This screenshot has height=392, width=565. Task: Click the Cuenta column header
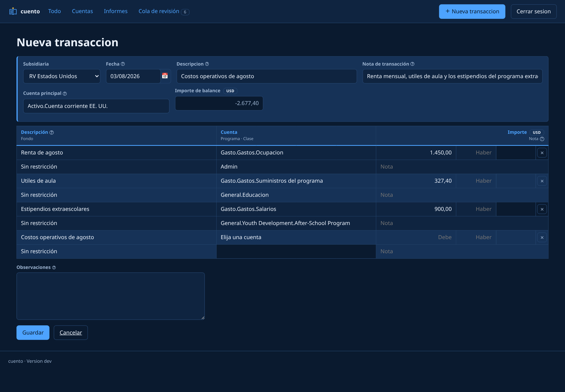(x=229, y=132)
